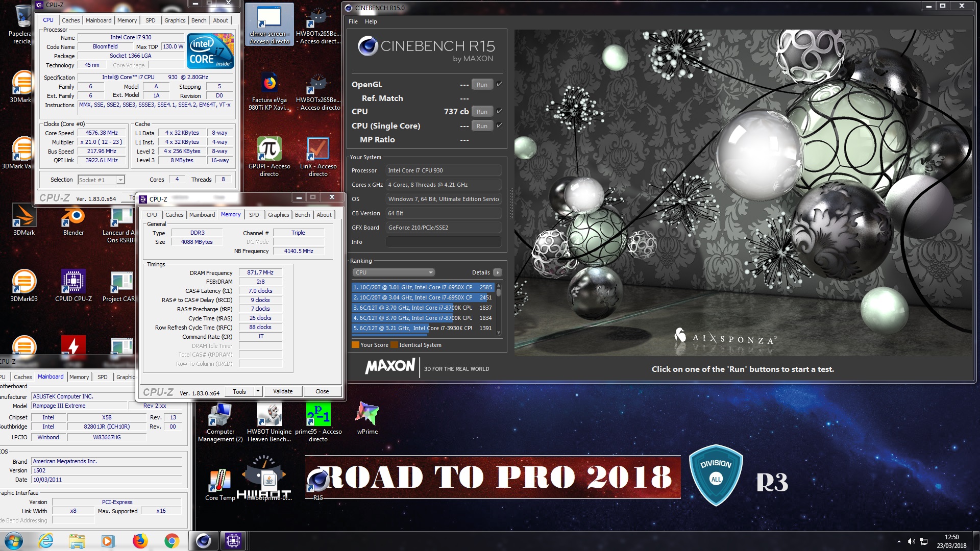Click the ranking list scrollbar
This screenshot has width=980, height=551.
[499, 310]
